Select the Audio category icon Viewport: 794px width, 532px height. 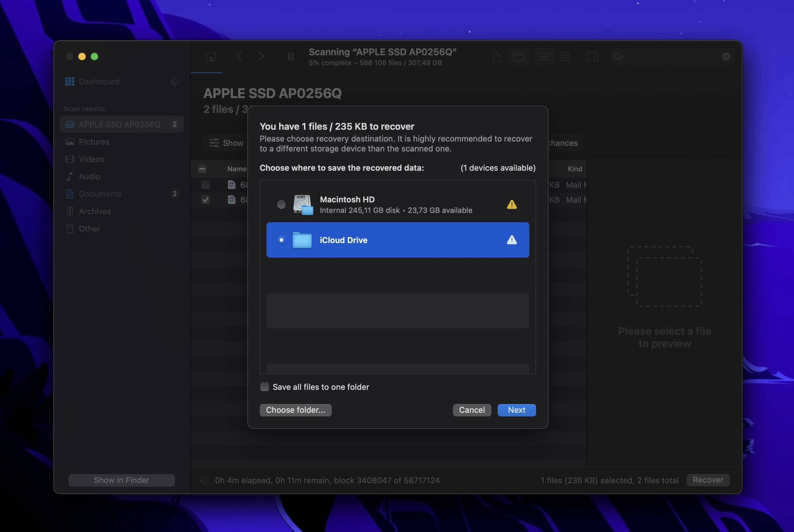pyautogui.click(x=70, y=176)
